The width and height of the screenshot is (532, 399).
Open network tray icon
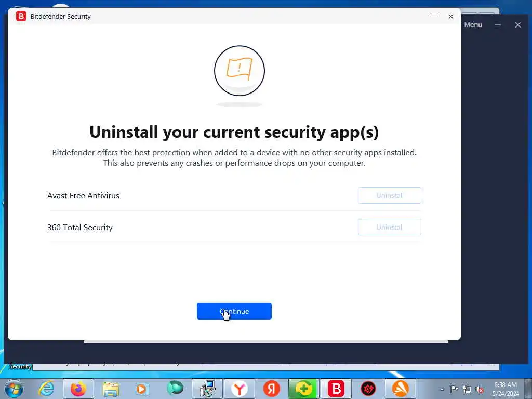467,389
